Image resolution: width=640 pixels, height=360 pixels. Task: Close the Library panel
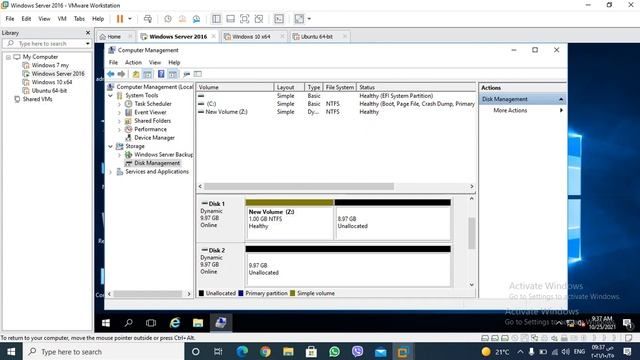88,33
